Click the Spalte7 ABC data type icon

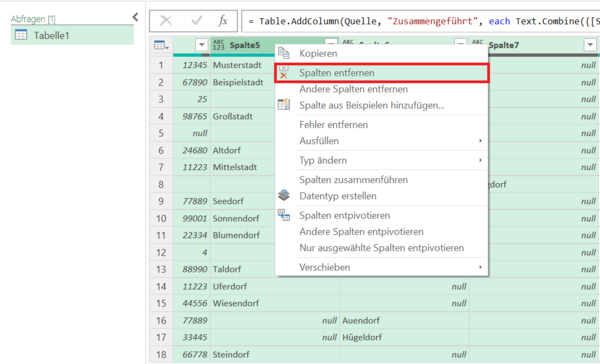click(478, 42)
